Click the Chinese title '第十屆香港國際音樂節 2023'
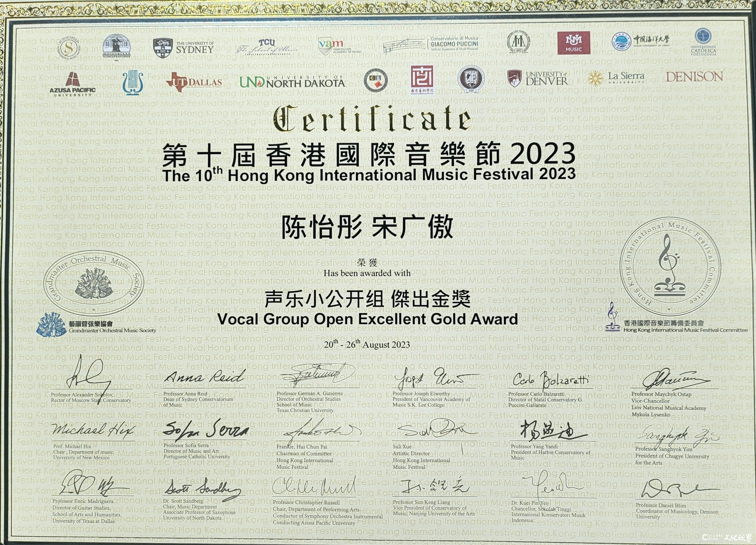756x545 pixels. click(369, 154)
